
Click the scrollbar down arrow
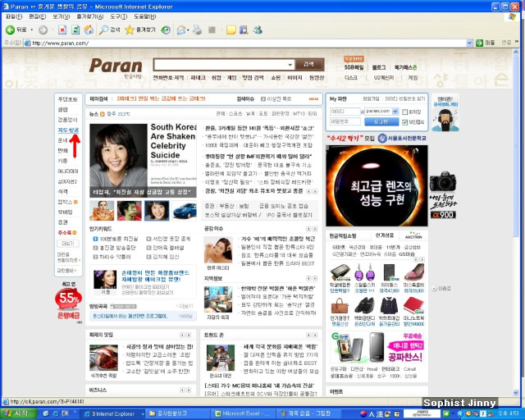pos(516,392)
